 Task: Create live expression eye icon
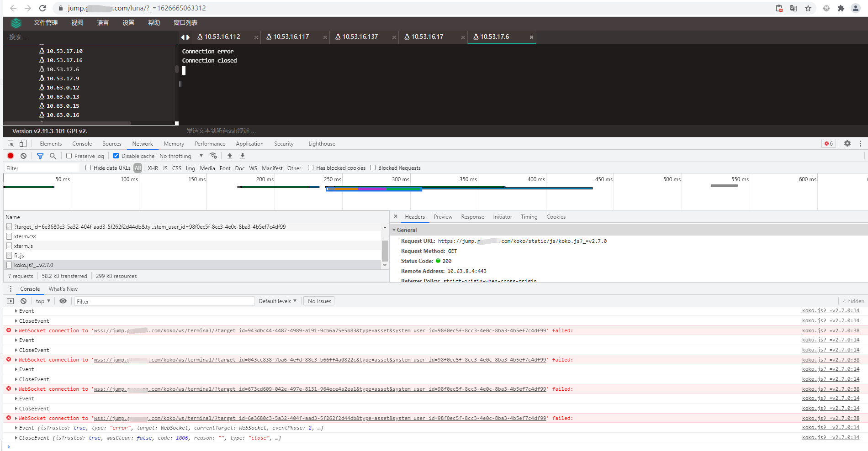[x=63, y=301]
